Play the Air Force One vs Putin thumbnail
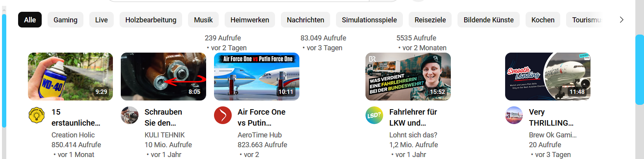 256,77
